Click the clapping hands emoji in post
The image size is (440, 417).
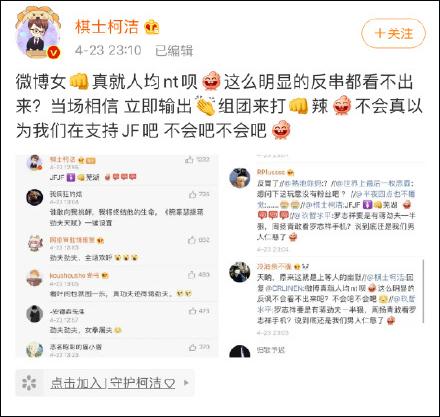205,106
